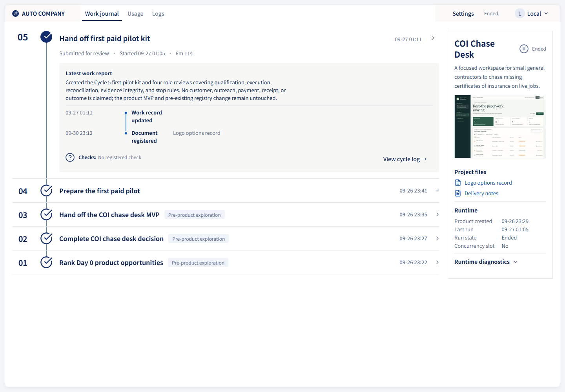This screenshot has width=565, height=392.
Task: Click the COI Chase Desk heading
Action: [474, 49]
